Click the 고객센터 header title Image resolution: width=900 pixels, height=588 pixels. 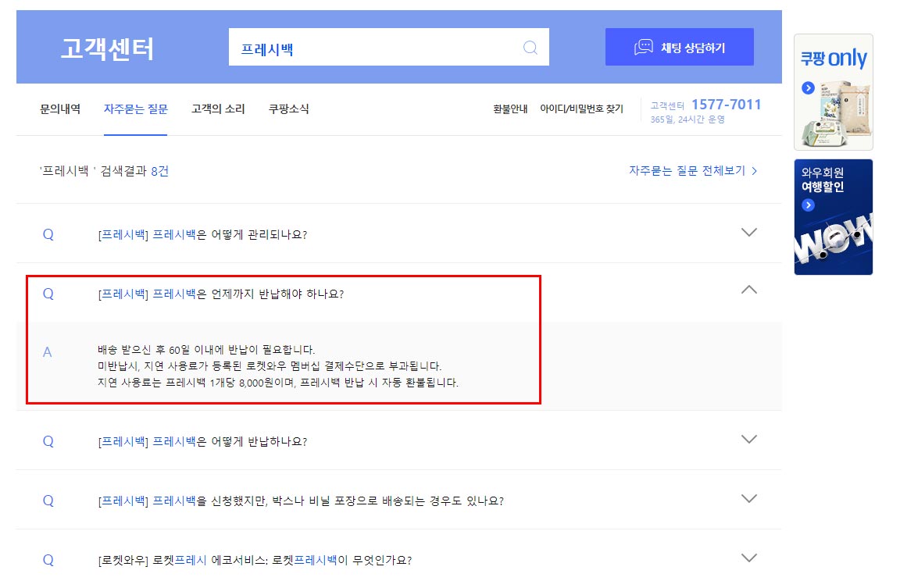107,48
